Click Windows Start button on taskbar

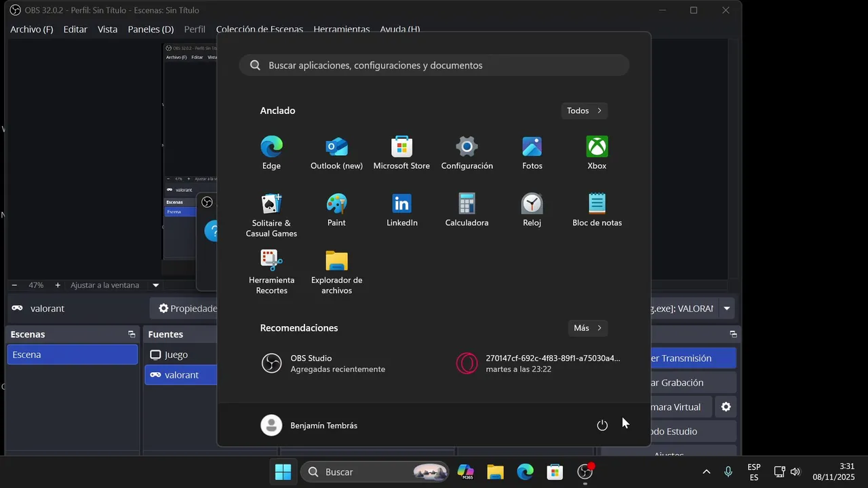pyautogui.click(x=283, y=472)
